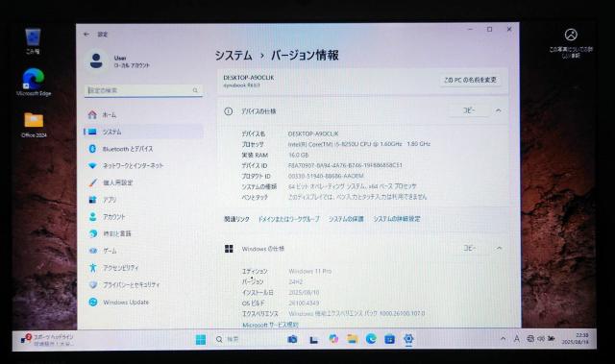Select the OS build 26100.4349 value
Screen dimensions: 615x364
coord(304,303)
